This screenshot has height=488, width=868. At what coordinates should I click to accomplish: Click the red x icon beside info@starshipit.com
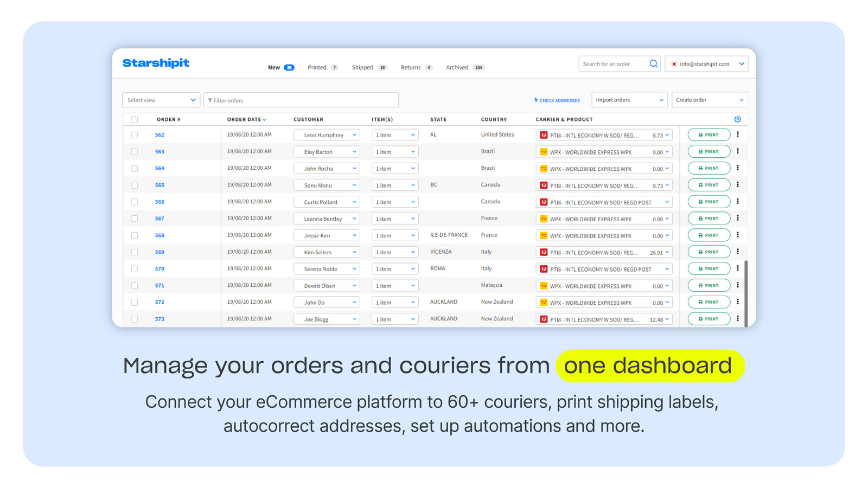pyautogui.click(x=674, y=63)
